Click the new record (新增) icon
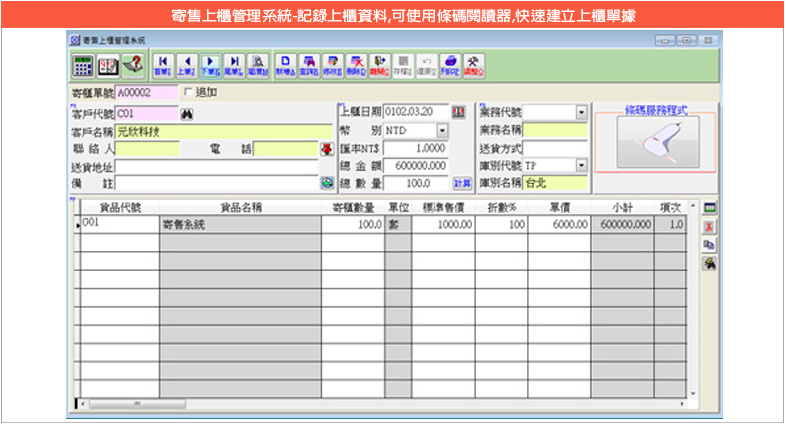 (285, 66)
